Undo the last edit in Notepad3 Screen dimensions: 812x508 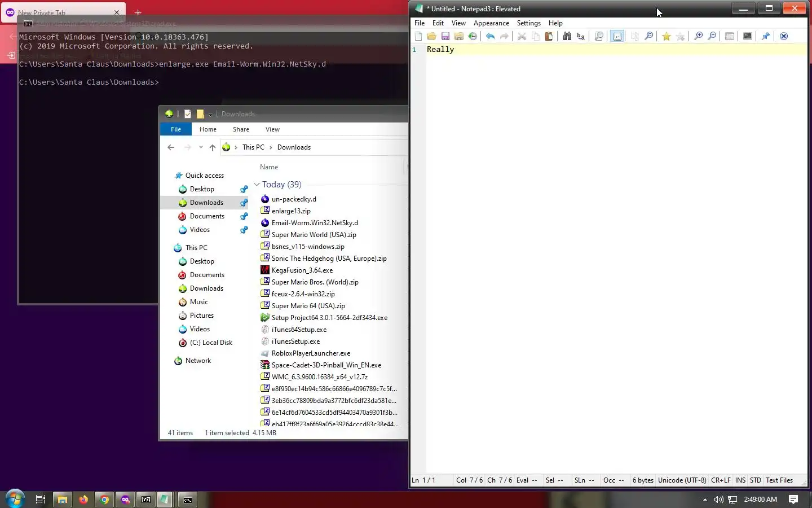coord(490,36)
